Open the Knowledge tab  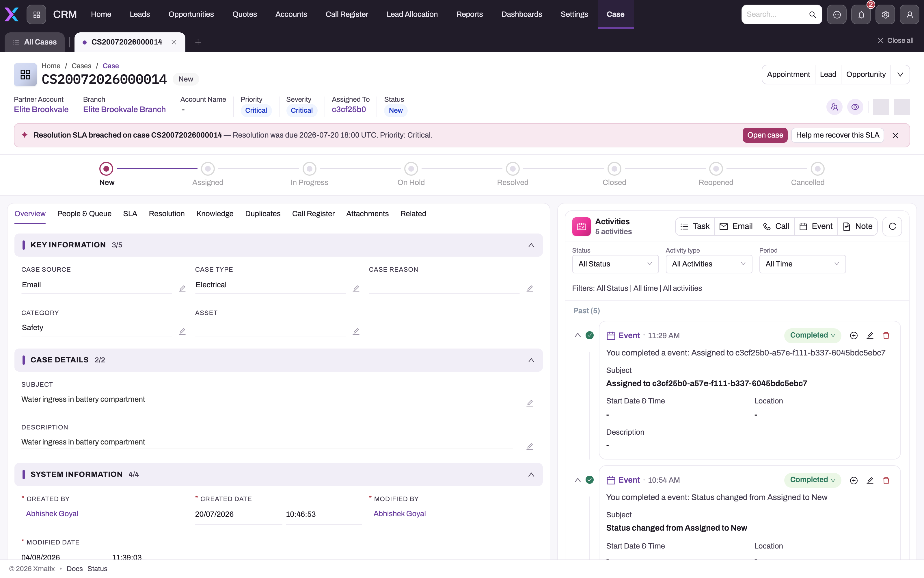[215, 214]
